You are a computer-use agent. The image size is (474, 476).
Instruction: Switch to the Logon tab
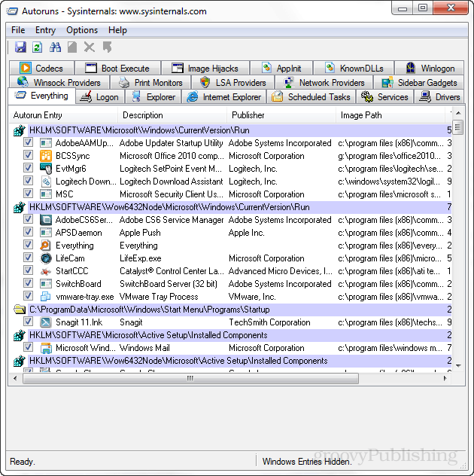pyautogui.click(x=99, y=97)
